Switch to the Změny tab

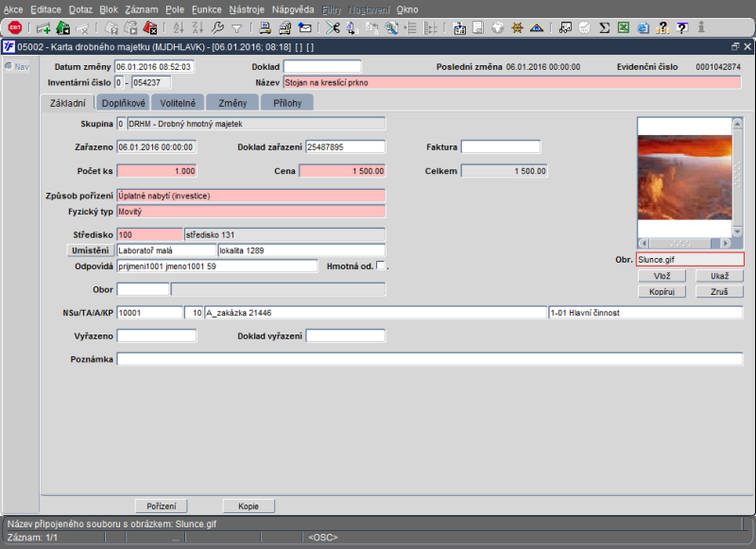232,103
